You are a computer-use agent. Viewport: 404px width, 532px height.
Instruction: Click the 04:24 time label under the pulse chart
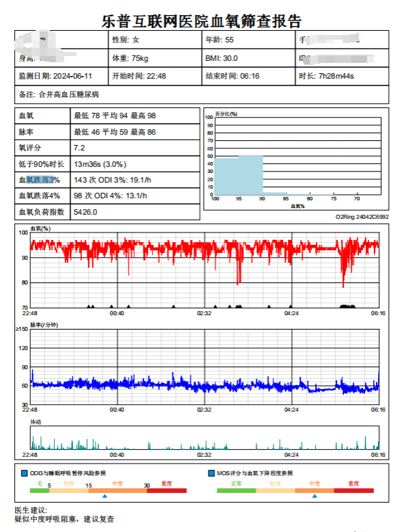[291, 410]
